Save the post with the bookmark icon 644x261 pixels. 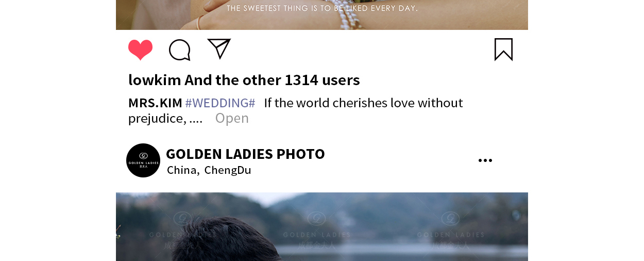click(x=503, y=50)
